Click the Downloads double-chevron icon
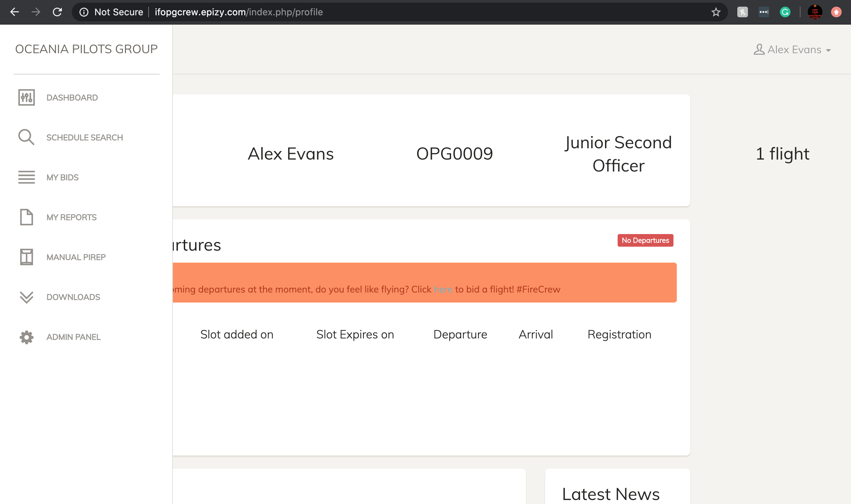 coord(27,297)
